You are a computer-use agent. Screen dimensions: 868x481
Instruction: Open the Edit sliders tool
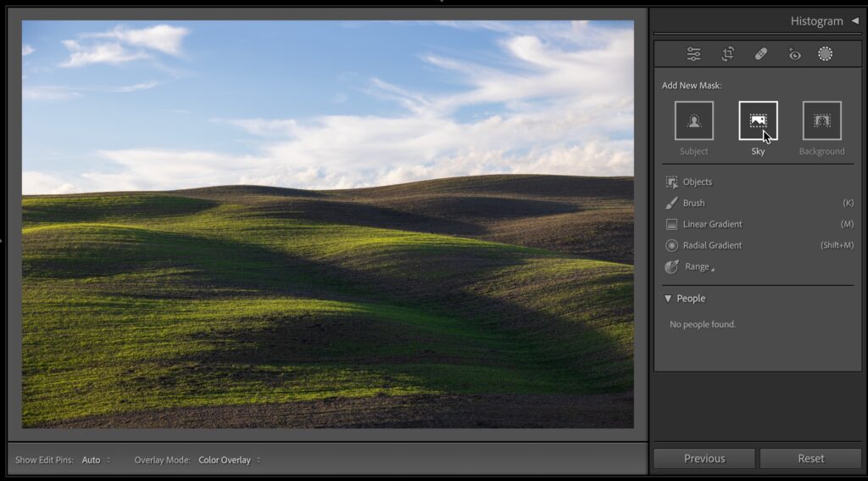point(693,54)
